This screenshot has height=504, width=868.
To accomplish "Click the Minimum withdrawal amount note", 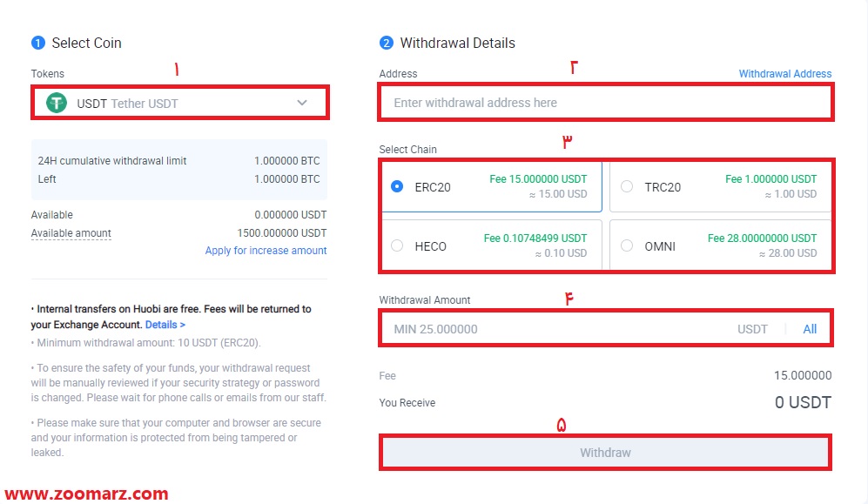I will tap(145, 343).
